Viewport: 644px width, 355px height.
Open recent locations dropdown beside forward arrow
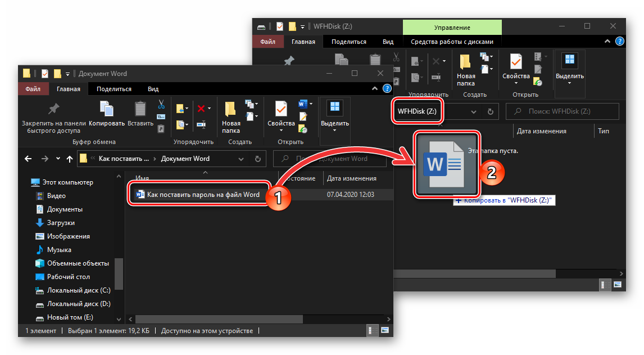(58, 159)
